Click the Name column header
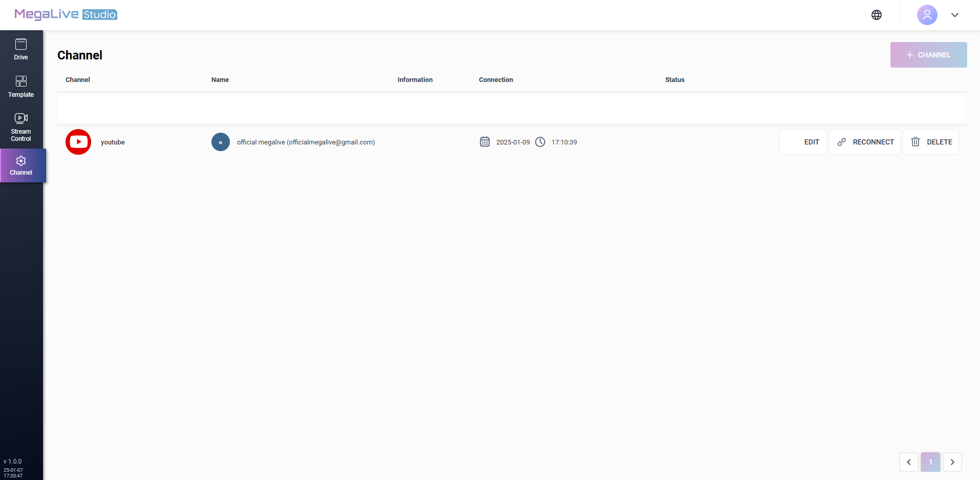Image resolution: width=980 pixels, height=480 pixels. pyautogui.click(x=220, y=80)
